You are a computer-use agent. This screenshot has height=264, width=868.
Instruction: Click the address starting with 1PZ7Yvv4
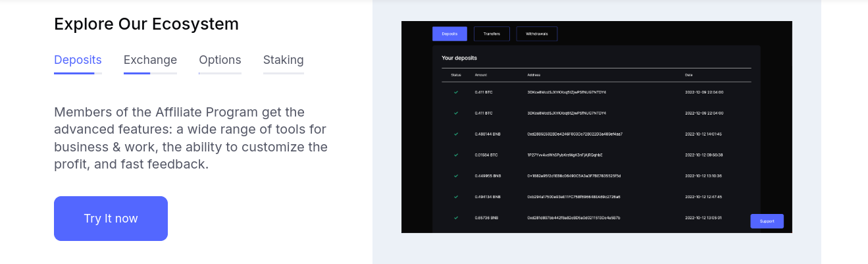pyautogui.click(x=565, y=155)
